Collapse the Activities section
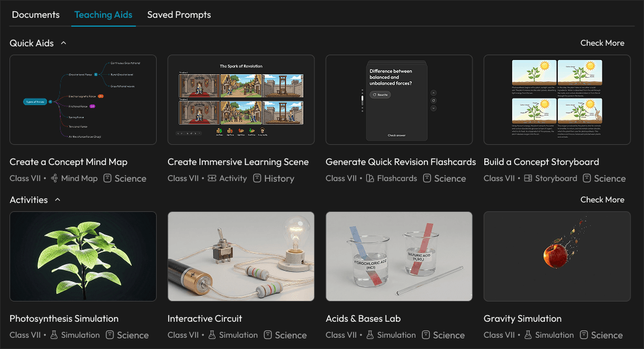Screen dimensions: 644x349 point(58,199)
